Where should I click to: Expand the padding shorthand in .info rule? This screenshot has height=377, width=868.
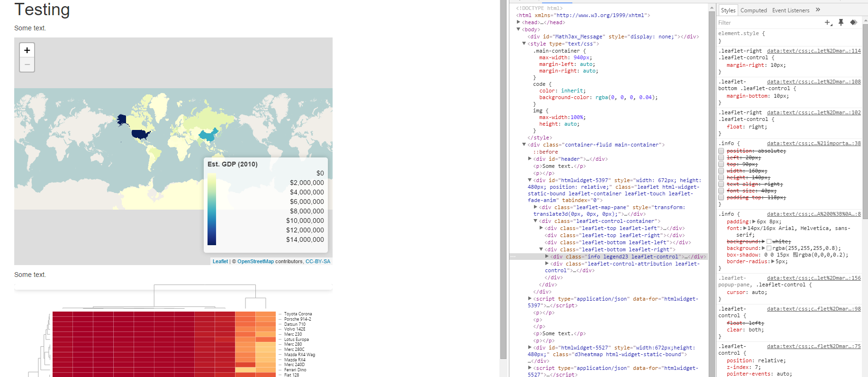click(754, 221)
